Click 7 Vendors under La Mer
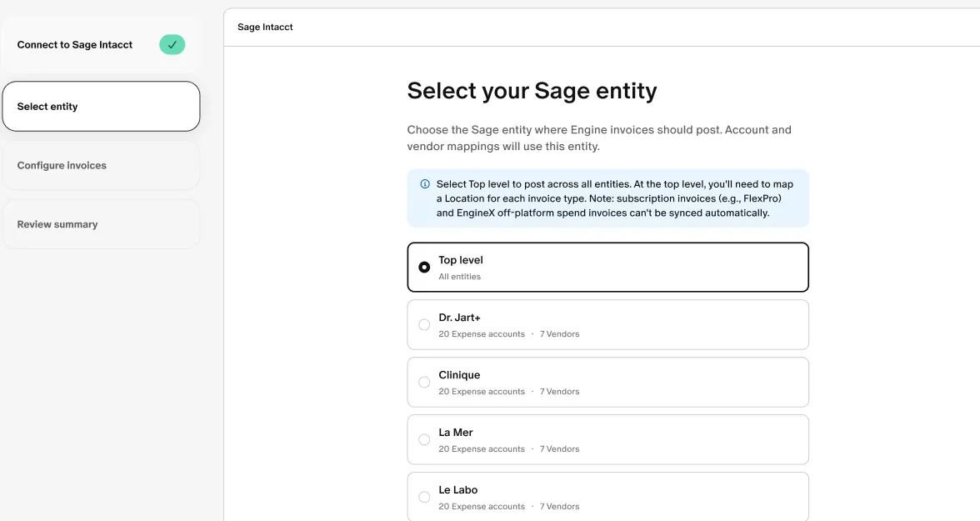 click(x=559, y=449)
